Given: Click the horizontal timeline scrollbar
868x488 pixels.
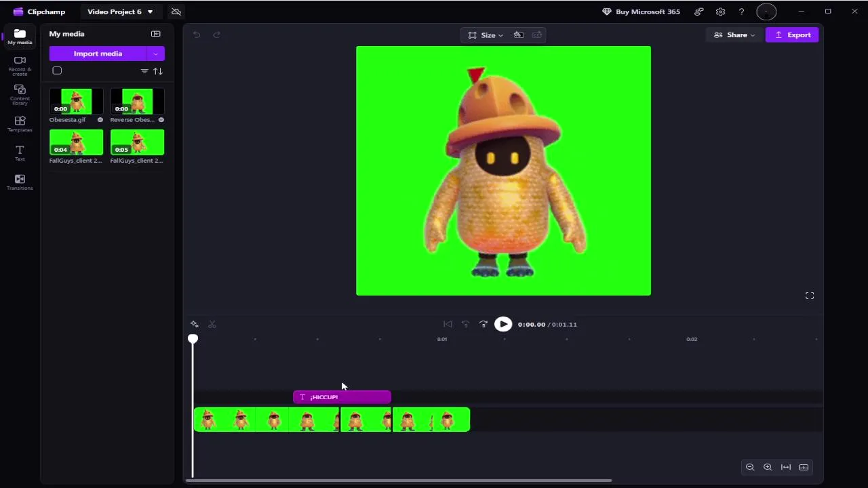Looking at the screenshot, I should click(x=399, y=481).
